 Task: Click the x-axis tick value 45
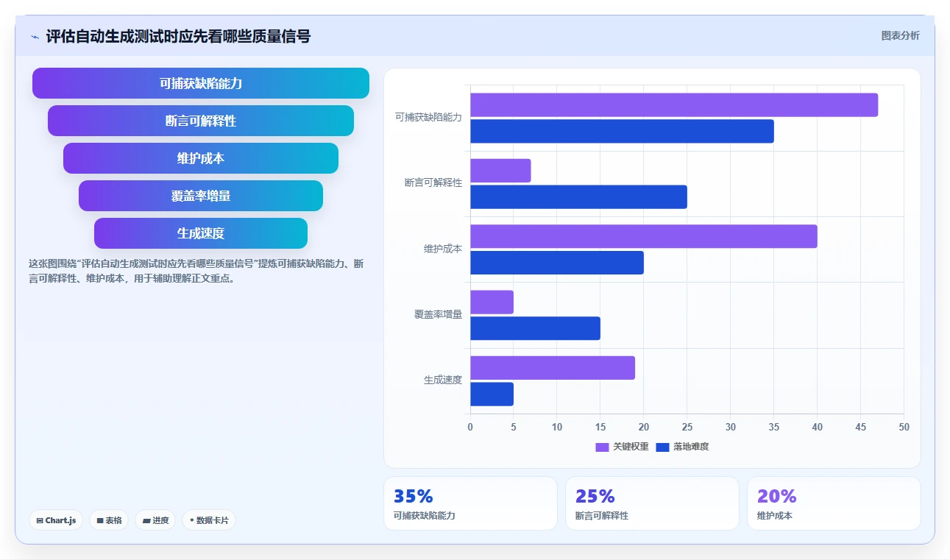pos(861,427)
